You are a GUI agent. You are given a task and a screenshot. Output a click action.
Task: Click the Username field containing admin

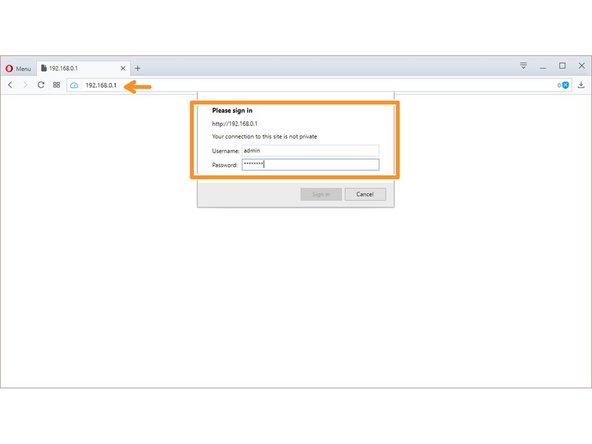310,150
